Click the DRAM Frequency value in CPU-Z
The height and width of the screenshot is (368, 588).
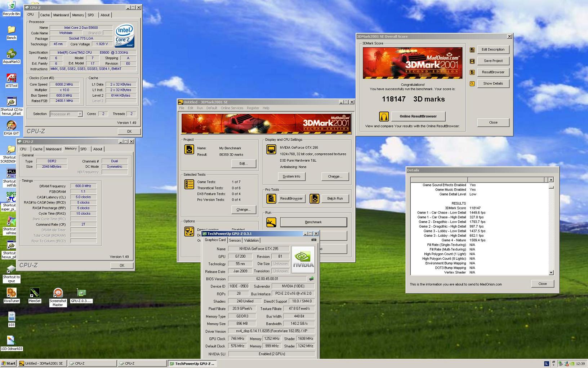[83, 186]
